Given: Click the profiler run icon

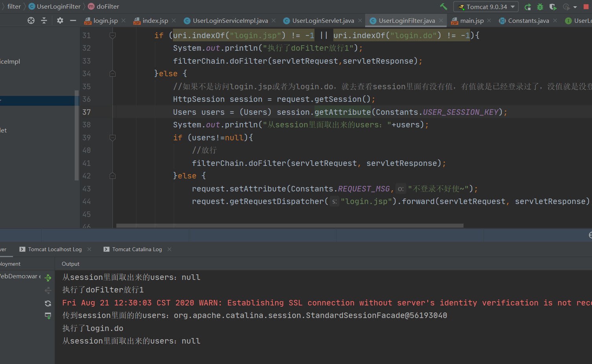Looking at the screenshot, I should [566, 7].
